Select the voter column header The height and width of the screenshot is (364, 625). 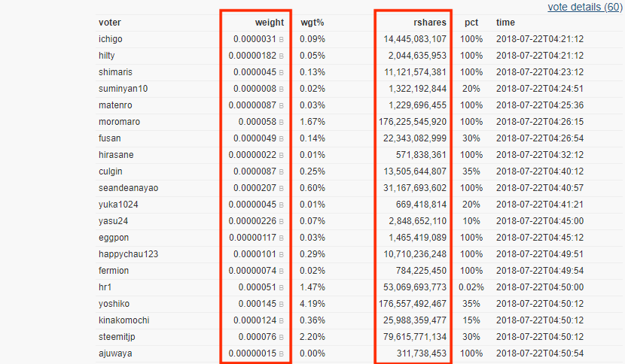point(110,23)
